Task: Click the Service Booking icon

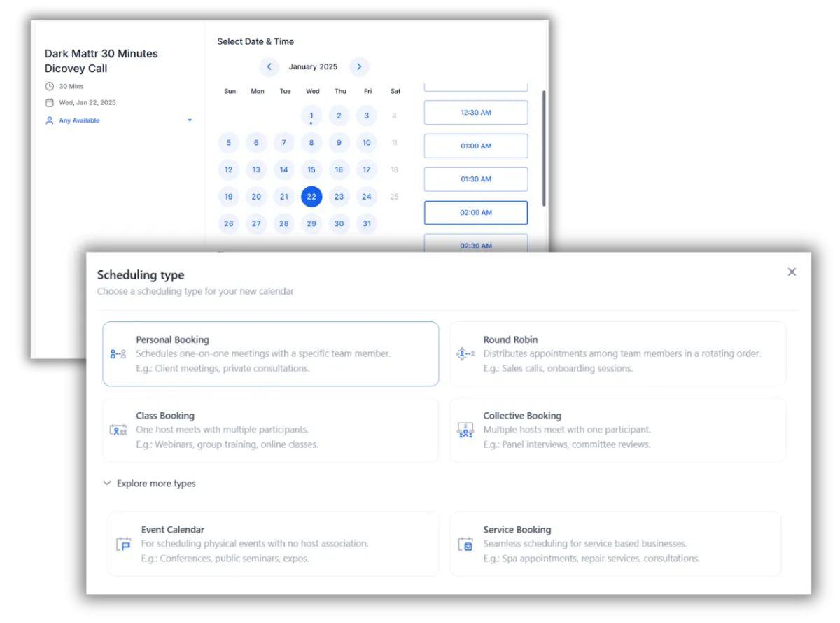Action: [465, 545]
